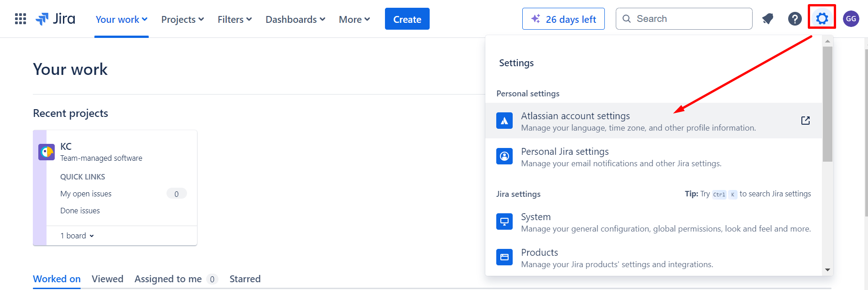The image size is (868, 290).
Task: Expand the Projects dropdown menu
Action: point(182,19)
